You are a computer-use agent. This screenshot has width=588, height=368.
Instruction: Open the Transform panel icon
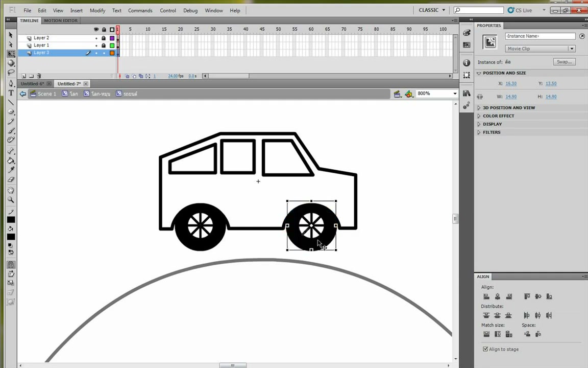(x=467, y=75)
